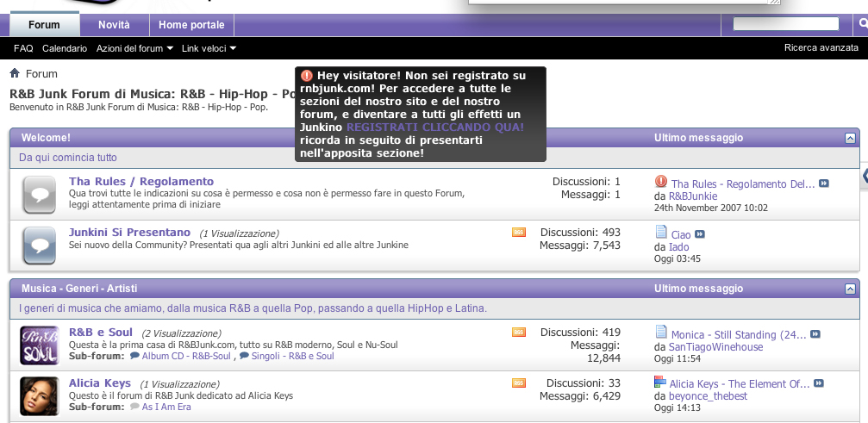Click RSS feed icon for Junkini Si Presentano
The height and width of the screenshot is (423, 868).
coord(518,232)
